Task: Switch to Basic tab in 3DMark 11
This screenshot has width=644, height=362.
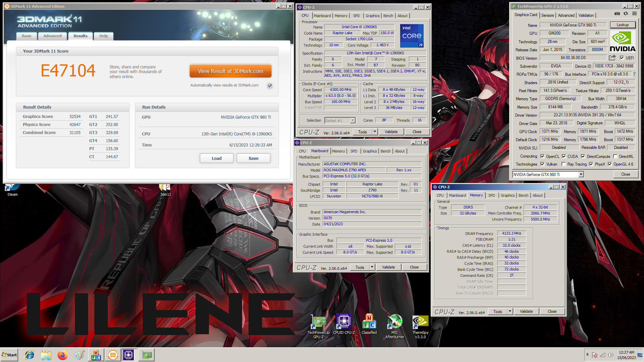Action: (x=26, y=36)
